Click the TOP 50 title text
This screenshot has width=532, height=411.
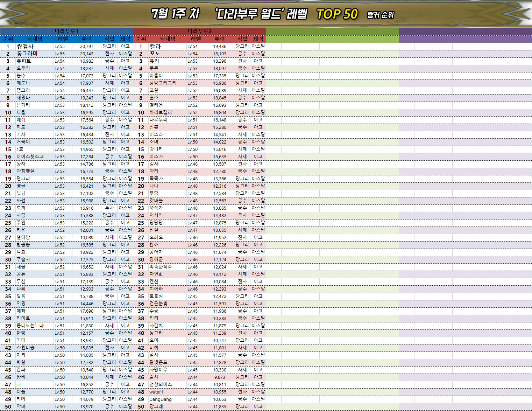pos(337,14)
